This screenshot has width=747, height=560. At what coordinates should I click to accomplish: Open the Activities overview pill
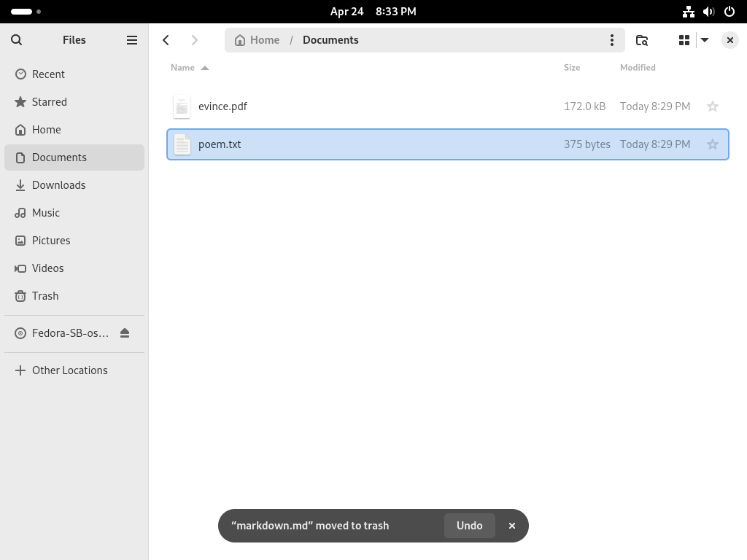pyautogui.click(x=26, y=12)
